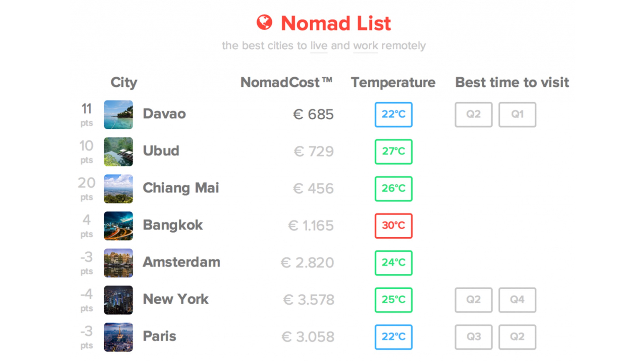
Task: Sort by the NomadCost column header
Action: point(286,82)
